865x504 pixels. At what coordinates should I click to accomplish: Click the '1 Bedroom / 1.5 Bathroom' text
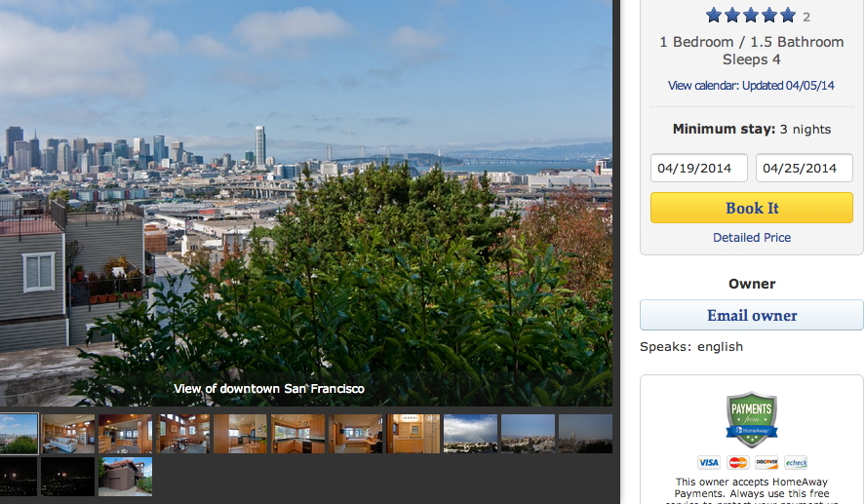coord(751,42)
